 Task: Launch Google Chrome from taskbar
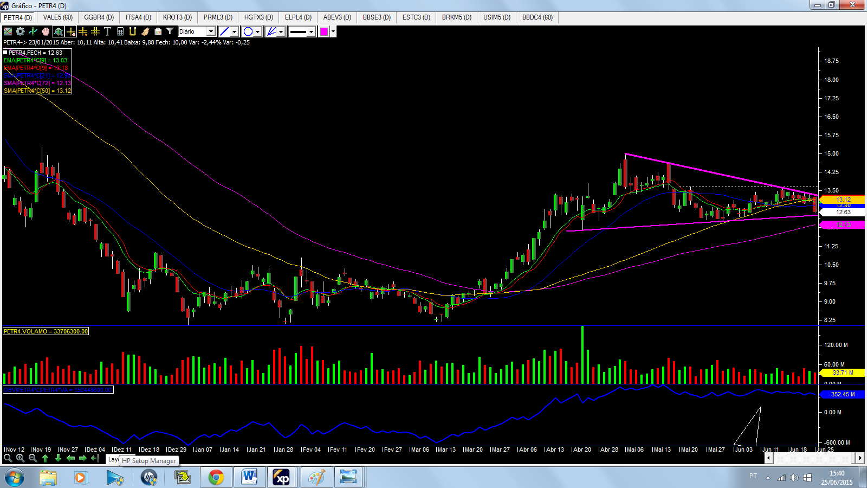click(x=216, y=478)
